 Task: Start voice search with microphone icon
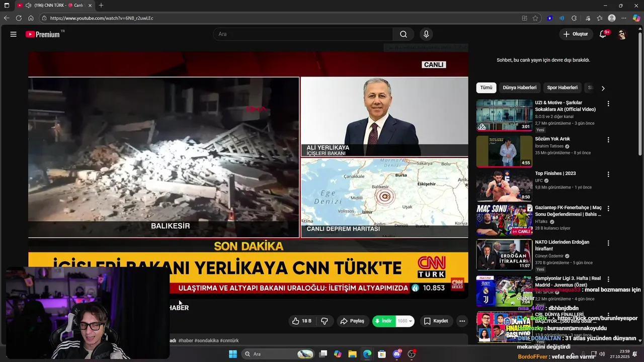[x=426, y=34]
